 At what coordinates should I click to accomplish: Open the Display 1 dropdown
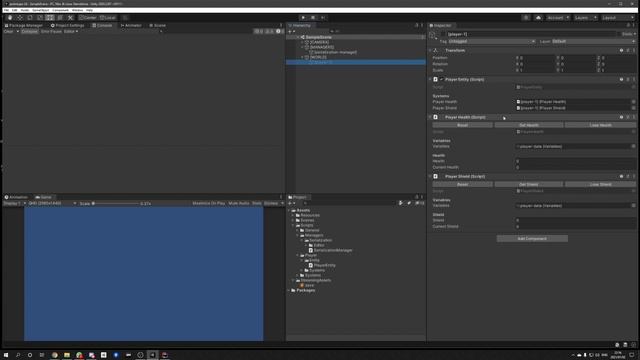tap(14, 203)
